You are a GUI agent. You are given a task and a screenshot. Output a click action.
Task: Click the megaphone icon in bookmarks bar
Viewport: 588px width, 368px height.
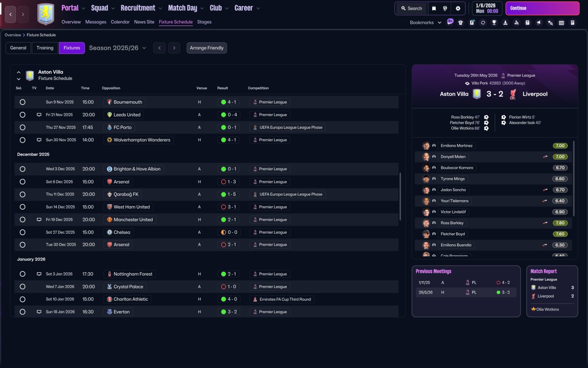coord(539,23)
